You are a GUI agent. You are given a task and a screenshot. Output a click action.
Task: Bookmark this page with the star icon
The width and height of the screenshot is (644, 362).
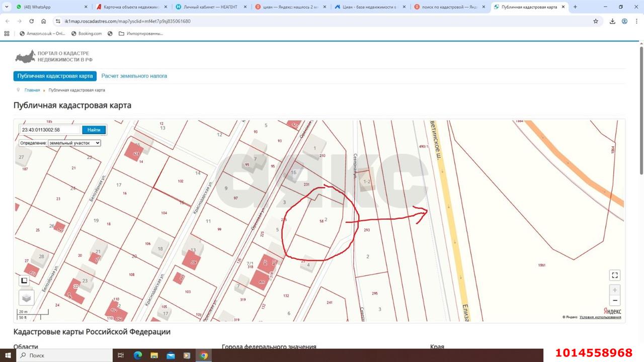point(596,21)
